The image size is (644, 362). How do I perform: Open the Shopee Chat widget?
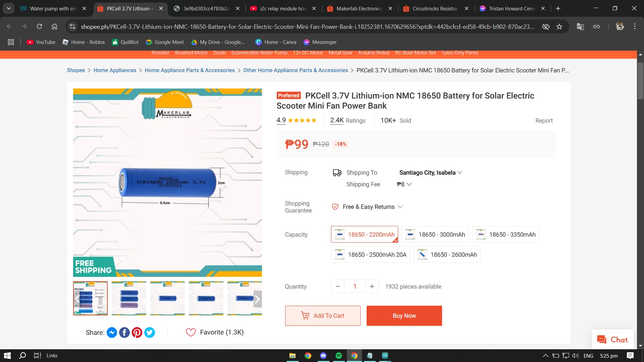612,340
